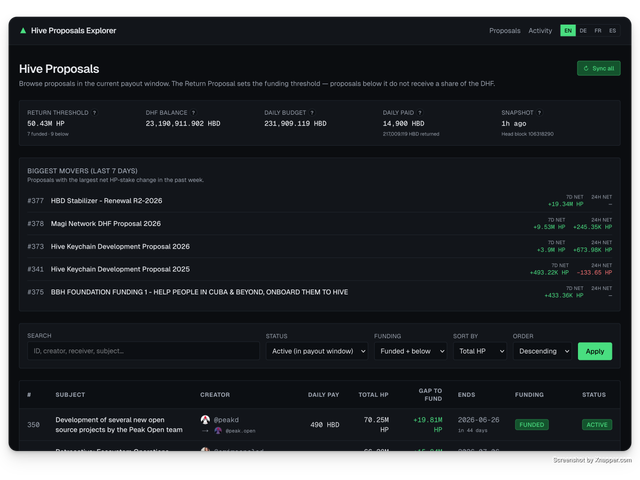The width and height of the screenshot is (640, 480).
Task: Show help for DHF Balance
Action: [x=193, y=113]
